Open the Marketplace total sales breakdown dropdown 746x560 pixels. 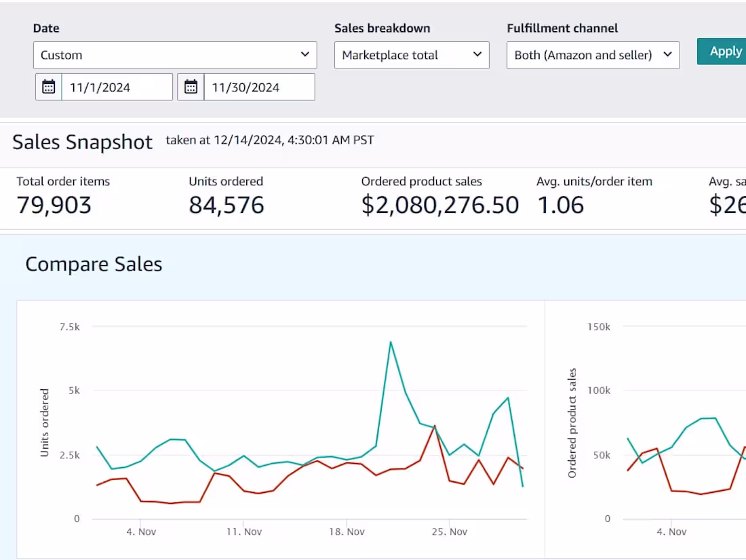[411, 55]
